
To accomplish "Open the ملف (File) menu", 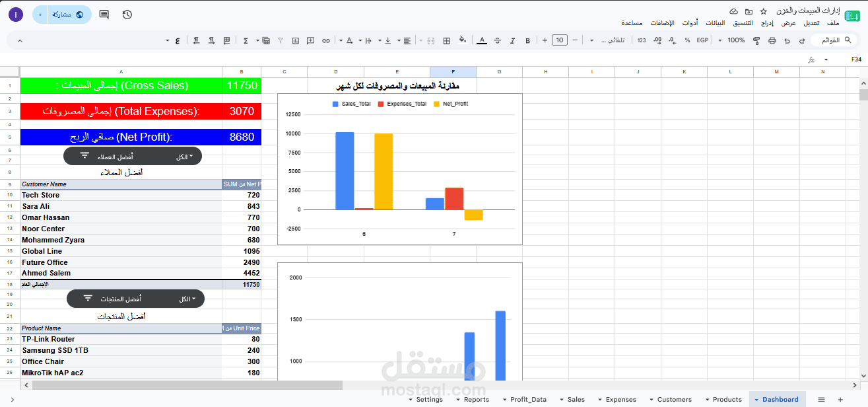I will coord(833,23).
